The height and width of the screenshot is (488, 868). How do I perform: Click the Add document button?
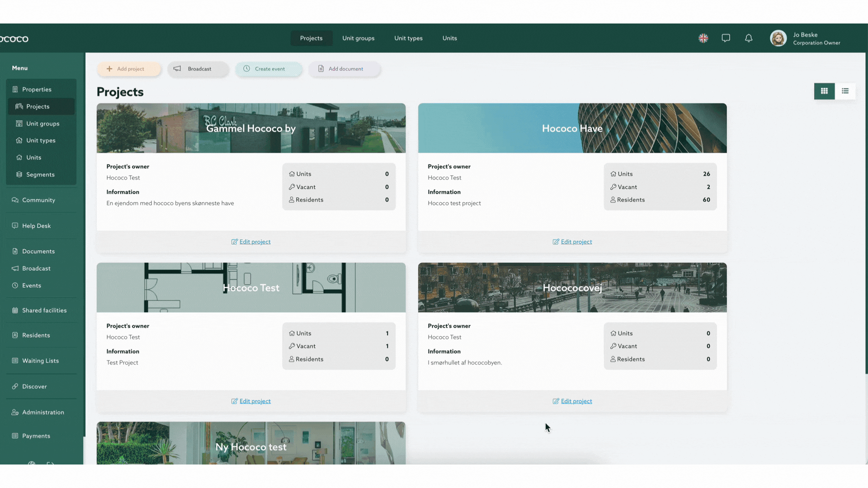(x=344, y=69)
